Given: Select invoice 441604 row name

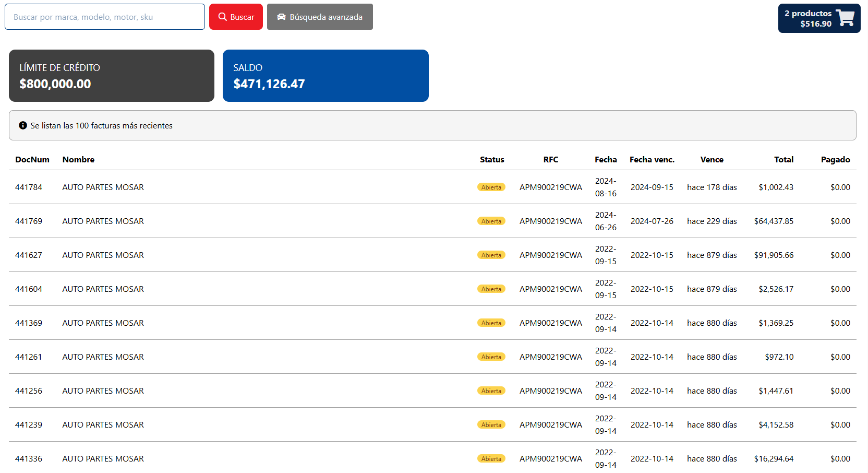Looking at the screenshot, I should click(103, 289).
